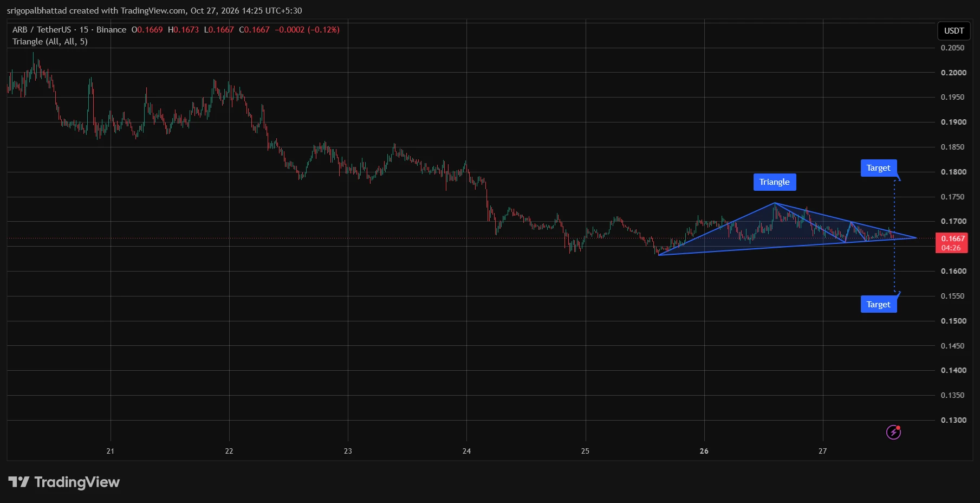
Task: Click the lower target arrow tip
Action: point(898,293)
